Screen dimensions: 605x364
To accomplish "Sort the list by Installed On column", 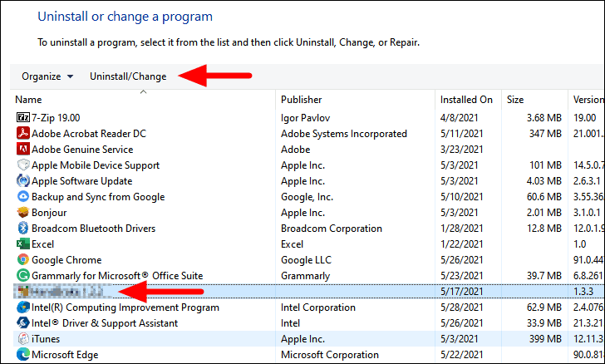I will pyautogui.click(x=466, y=100).
